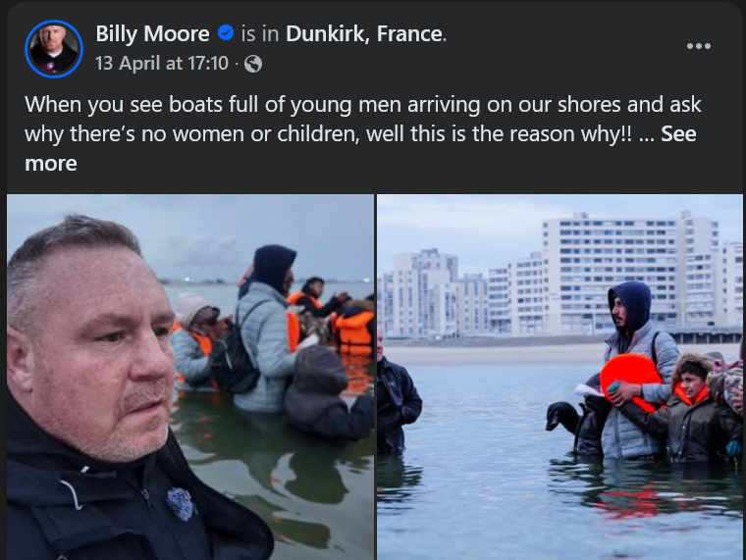Viewport: 746px width, 560px height.
Task: Open the right photo with apartment buildings
Action: tap(559, 377)
